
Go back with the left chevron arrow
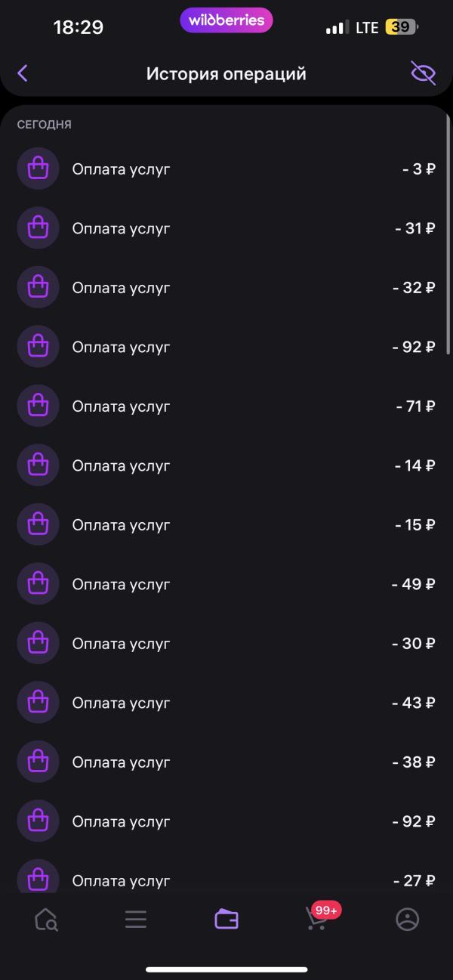23,73
